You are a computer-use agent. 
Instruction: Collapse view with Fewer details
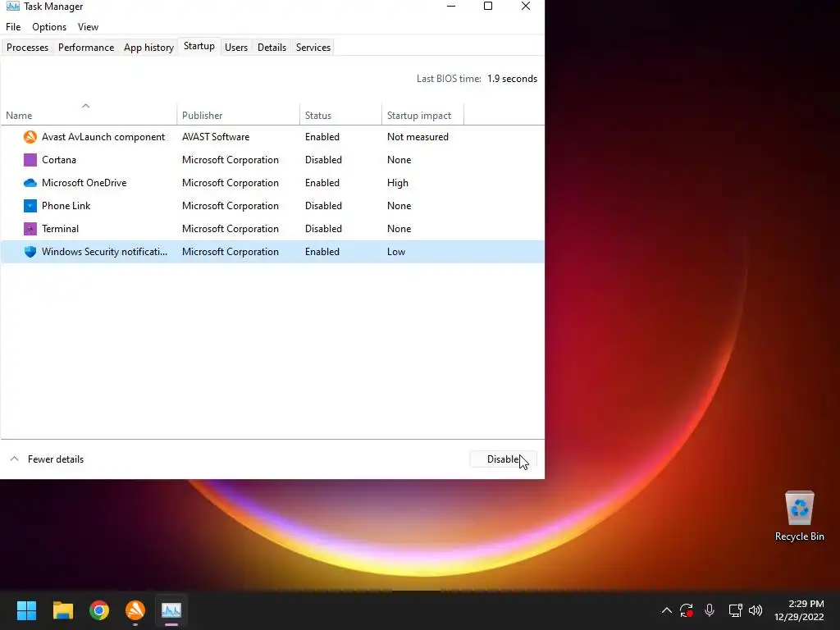coord(47,459)
